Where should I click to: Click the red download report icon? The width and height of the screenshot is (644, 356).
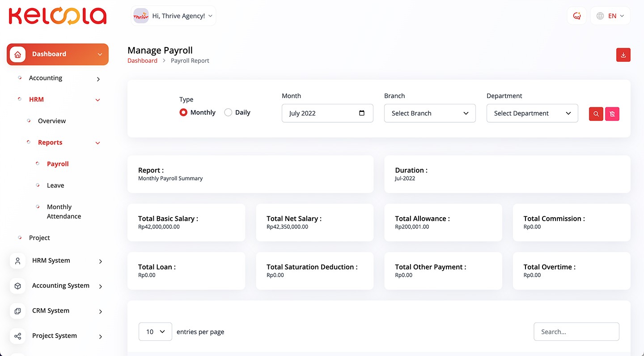point(623,55)
